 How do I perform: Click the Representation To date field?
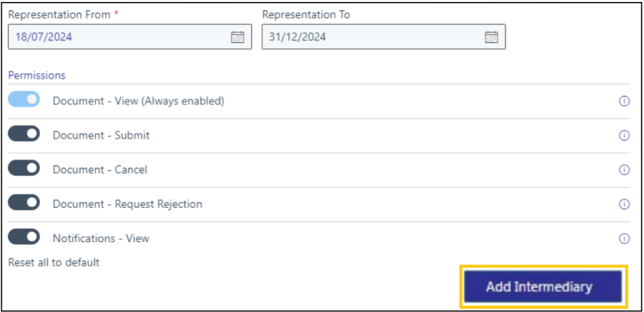click(x=372, y=37)
